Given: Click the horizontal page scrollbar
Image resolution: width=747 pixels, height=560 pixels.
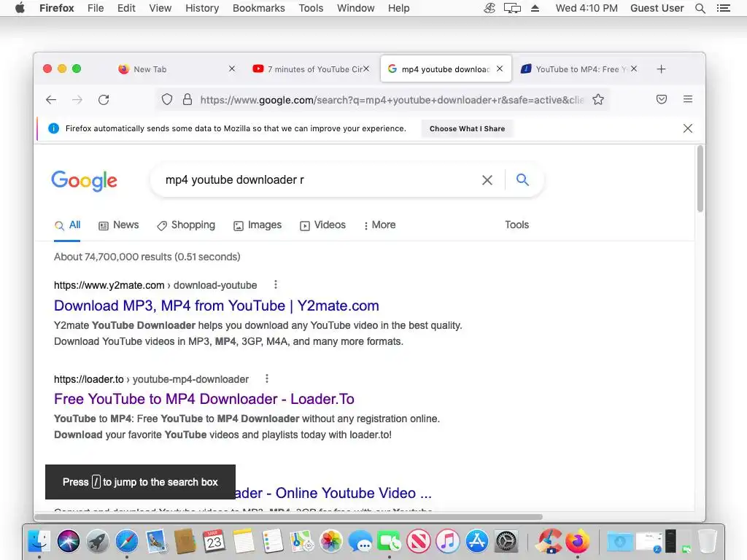Looking at the screenshot, I should point(289,517).
